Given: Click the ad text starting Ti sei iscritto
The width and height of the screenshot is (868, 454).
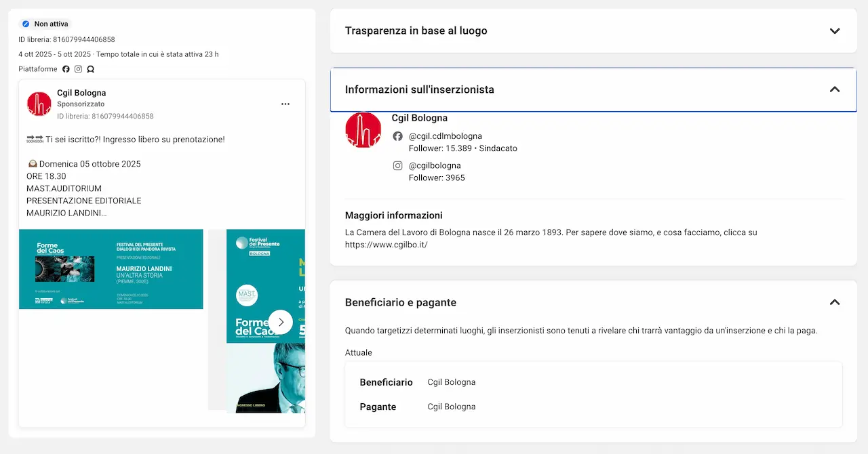Looking at the screenshot, I should [135, 140].
